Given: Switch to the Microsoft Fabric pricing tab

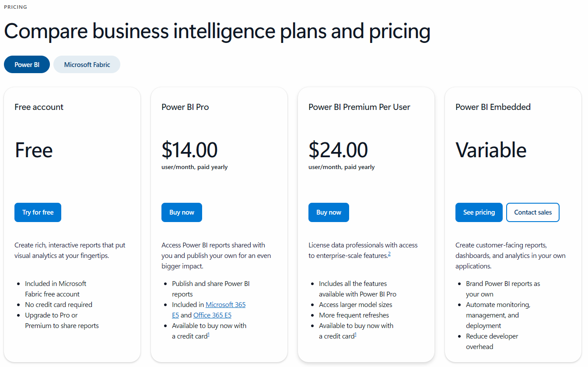Looking at the screenshot, I should pos(87,64).
